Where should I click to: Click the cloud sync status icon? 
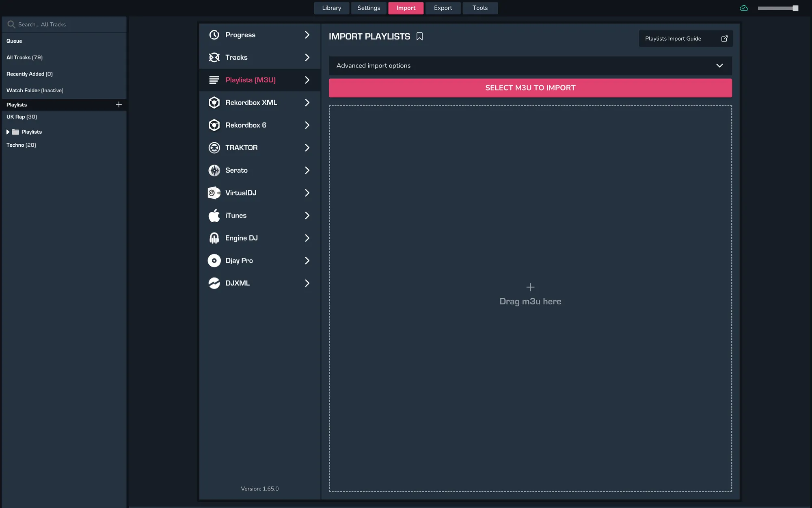pos(744,8)
